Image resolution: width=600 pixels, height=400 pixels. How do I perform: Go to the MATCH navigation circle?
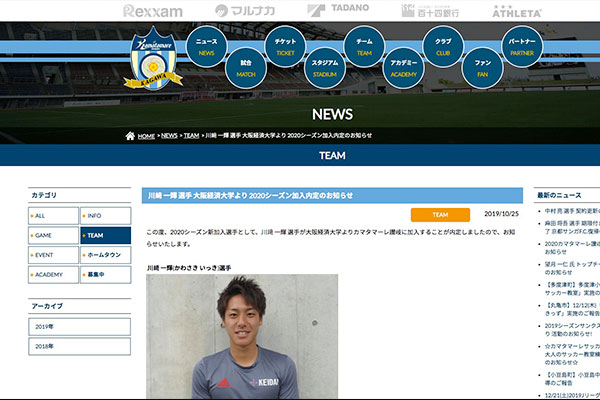click(245, 67)
